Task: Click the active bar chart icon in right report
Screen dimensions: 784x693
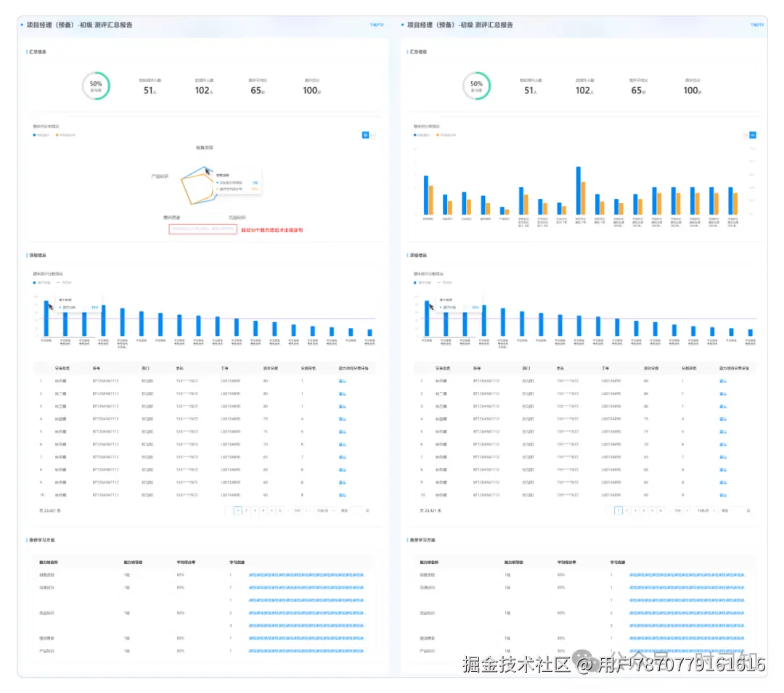Action: [753, 135]
